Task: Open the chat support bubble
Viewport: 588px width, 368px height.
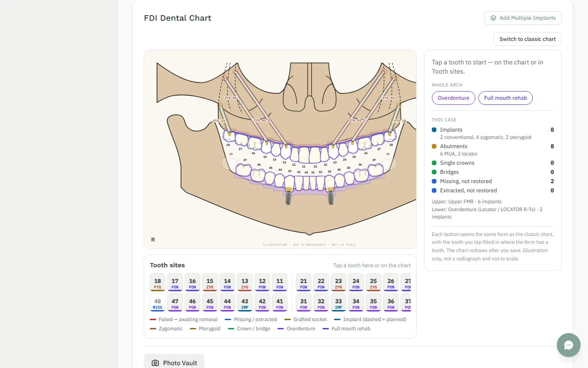Action: point(569,345)
